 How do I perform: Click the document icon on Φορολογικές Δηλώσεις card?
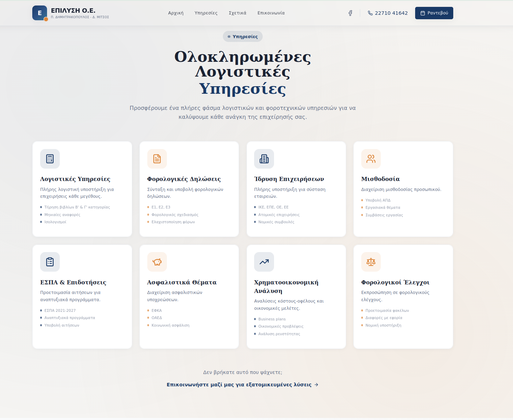[x=157, y=159]
